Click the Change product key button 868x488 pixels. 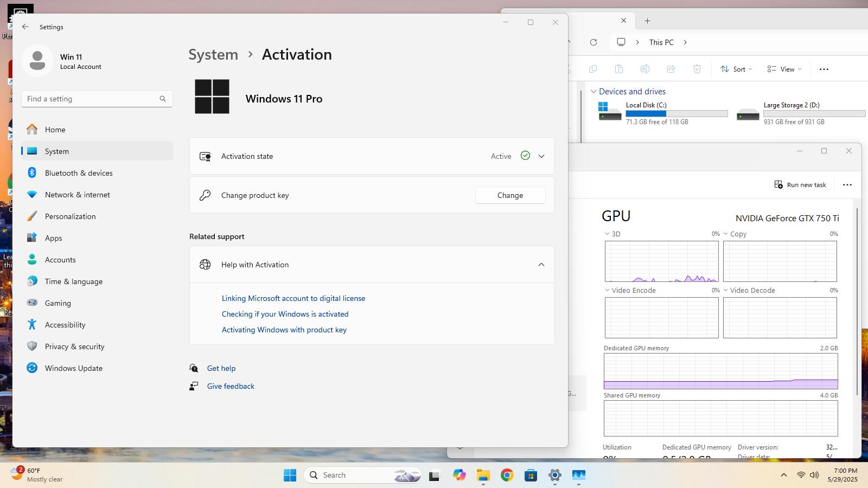pos(510,195)
